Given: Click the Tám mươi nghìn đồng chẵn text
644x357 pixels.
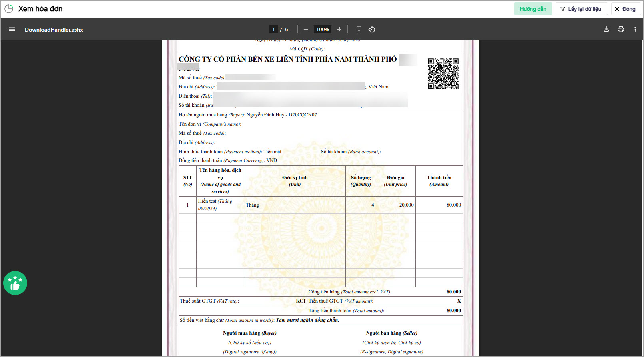Looking at the screenshot, I should pos(307,320).
